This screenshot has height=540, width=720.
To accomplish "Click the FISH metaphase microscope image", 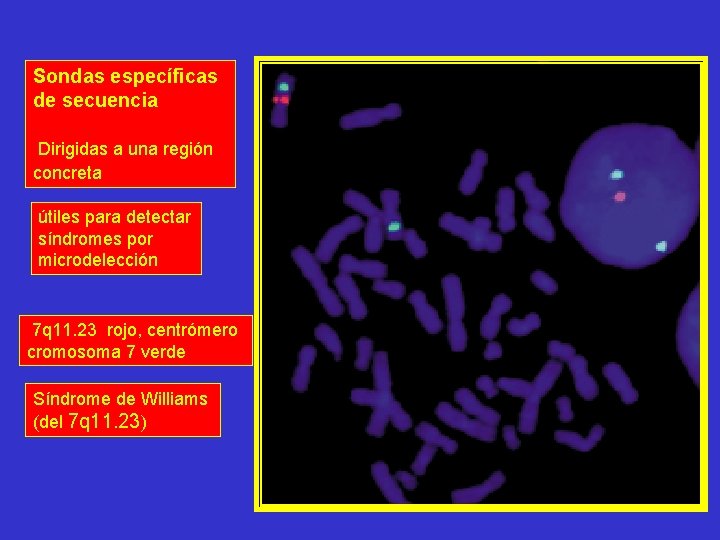I will 480,283.
